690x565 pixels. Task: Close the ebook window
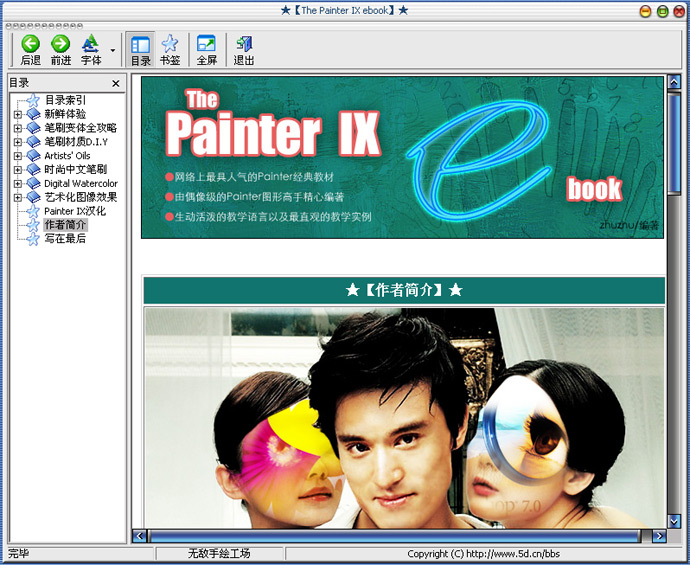point(679,11)
